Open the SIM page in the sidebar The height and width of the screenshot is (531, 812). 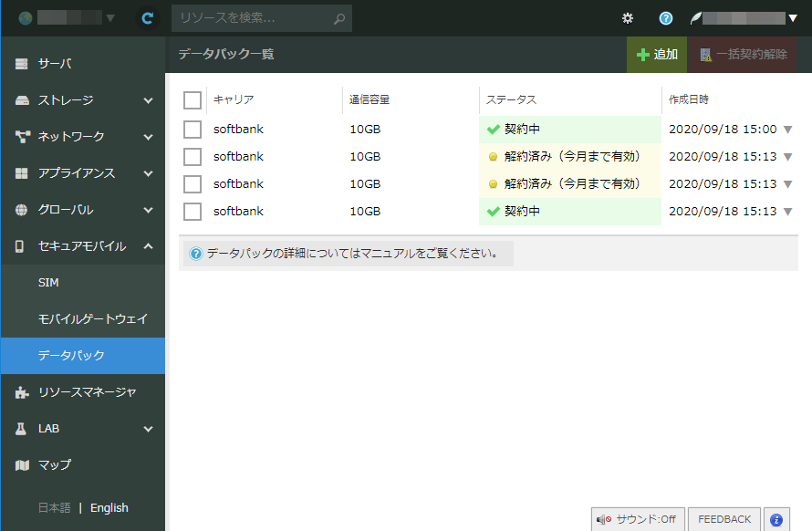[48, 283]
